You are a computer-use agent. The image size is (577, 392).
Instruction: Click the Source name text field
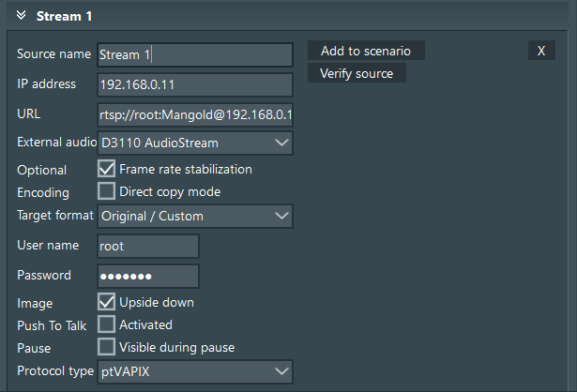coord(195,54)
